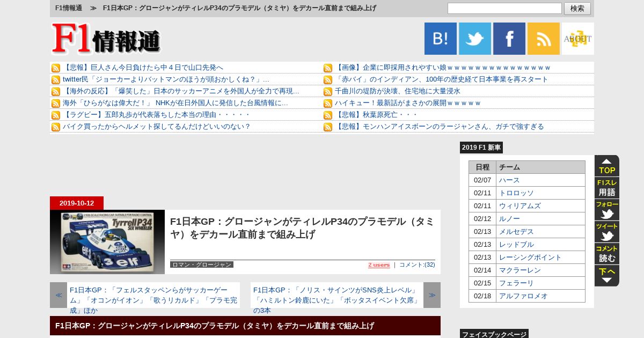This screenshot has height=338, width=644.
Task: Click RSS icon beside ハイキュー最新話 headline
Action: click(x=328, y=104)
